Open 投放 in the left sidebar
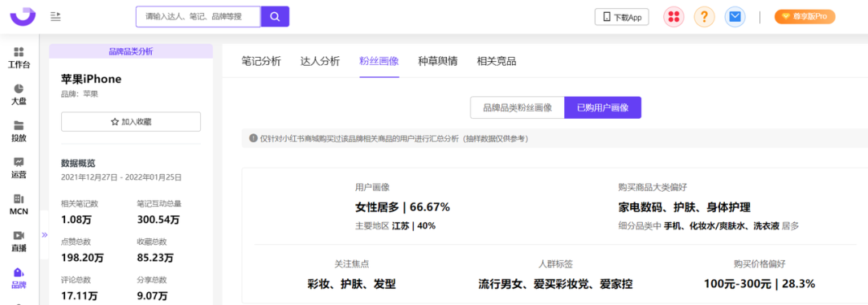This screenshot has width=868, height=305. (18, 132)
